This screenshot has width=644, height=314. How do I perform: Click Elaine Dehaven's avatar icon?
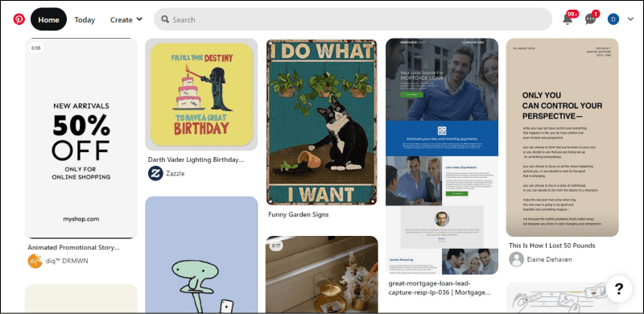click(x=516, y=259)
